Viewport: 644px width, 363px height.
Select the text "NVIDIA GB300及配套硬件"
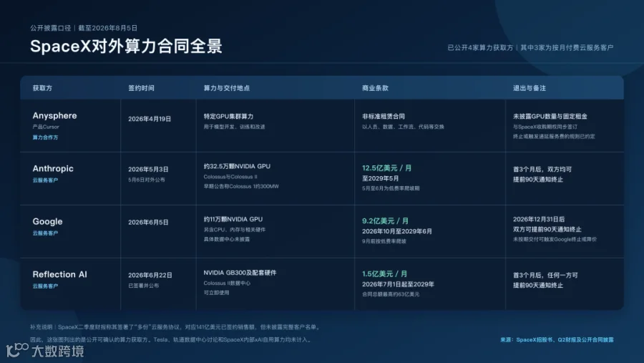(x=240, y=273)
